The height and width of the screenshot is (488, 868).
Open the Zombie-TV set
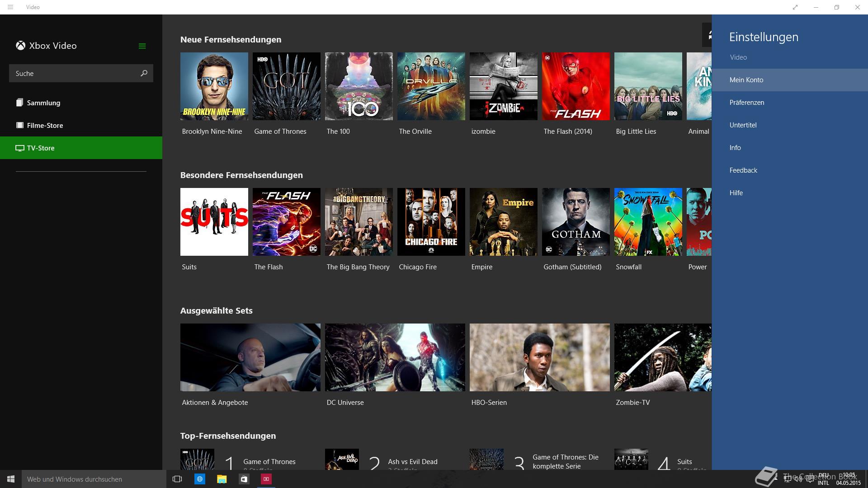click(x=663, y=357)
